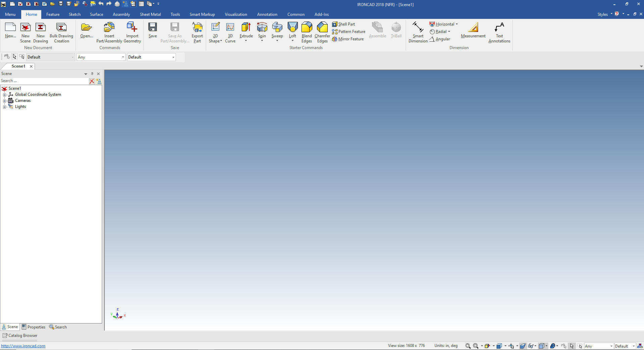This screenshot has height=350, width=644.
Task: Click the scene tree filter icon next to search
Action: (x=99, y=81)
